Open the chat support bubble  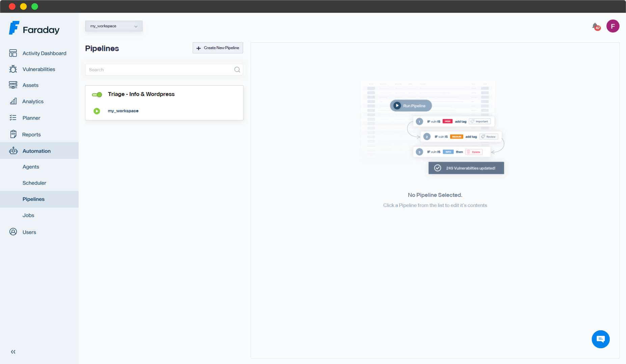click(x=600, y=339)
